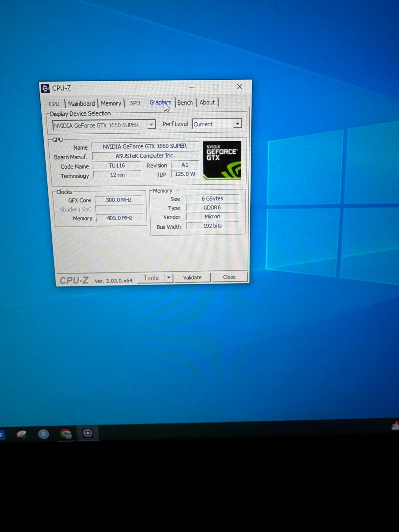The height and width of the screenshot is (532, 399).
Task: Click the GFX Core 300.0 MHz value
Action: pyautogui.click(x=119, y=200)
